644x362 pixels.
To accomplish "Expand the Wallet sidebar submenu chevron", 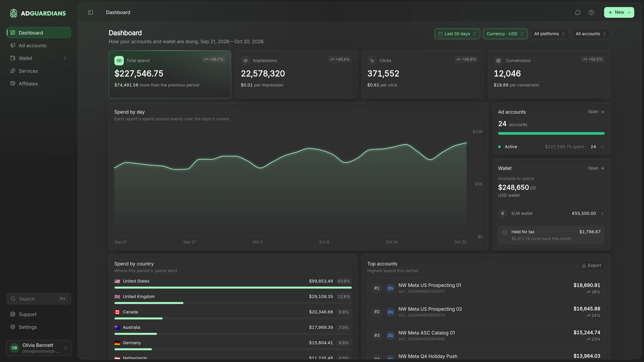I will 65,58.
